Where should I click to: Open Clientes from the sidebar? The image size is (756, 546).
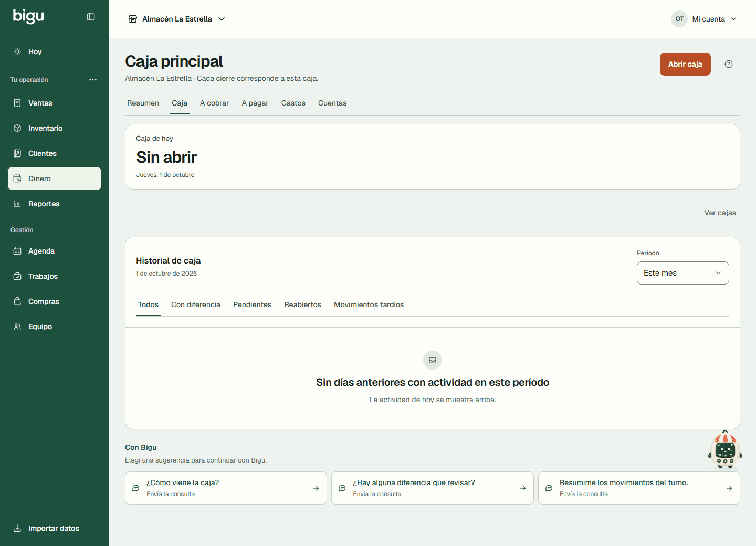point(55,153)
